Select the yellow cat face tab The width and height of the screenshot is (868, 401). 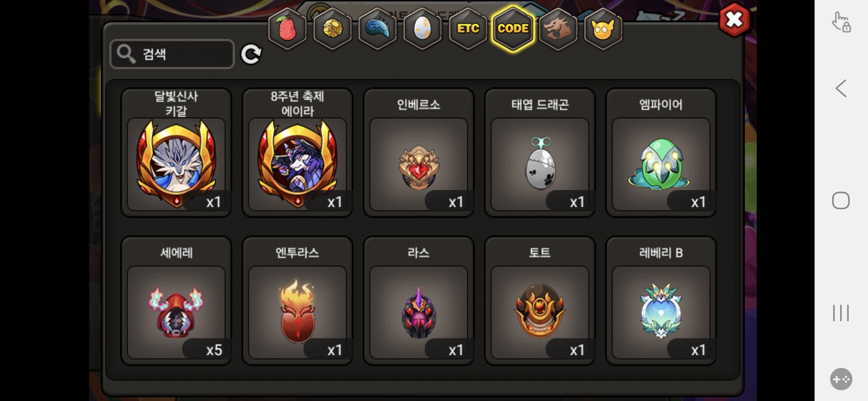coord(603,29)
